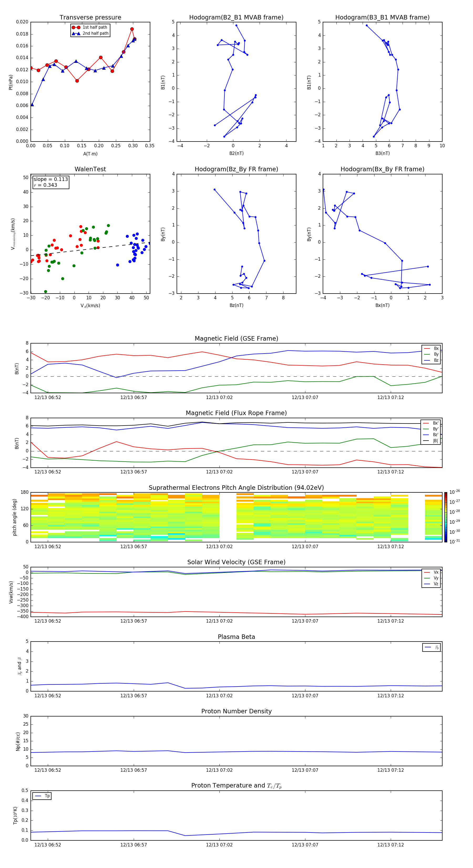Image resolution: width=473 pixels, height=868 pixels.
Task: Click the "V_A(km/s)" axis label in WalenTest
Action: [x=90, y=306]
